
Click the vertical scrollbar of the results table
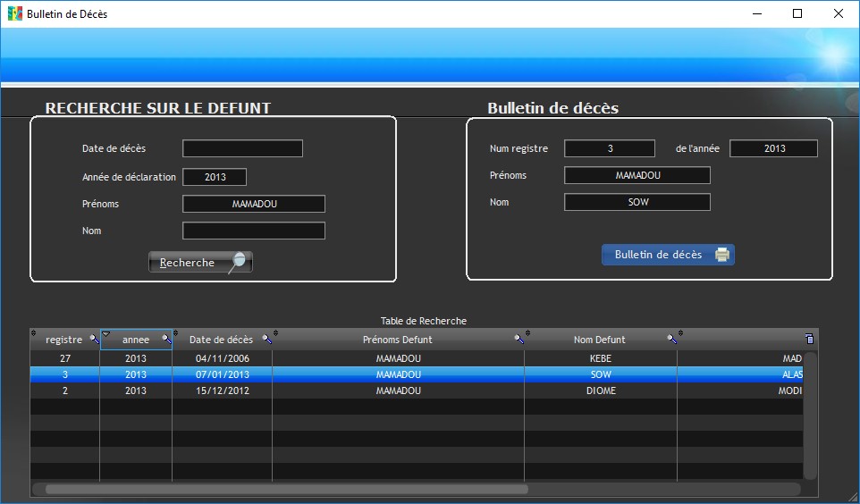(810, 416)
